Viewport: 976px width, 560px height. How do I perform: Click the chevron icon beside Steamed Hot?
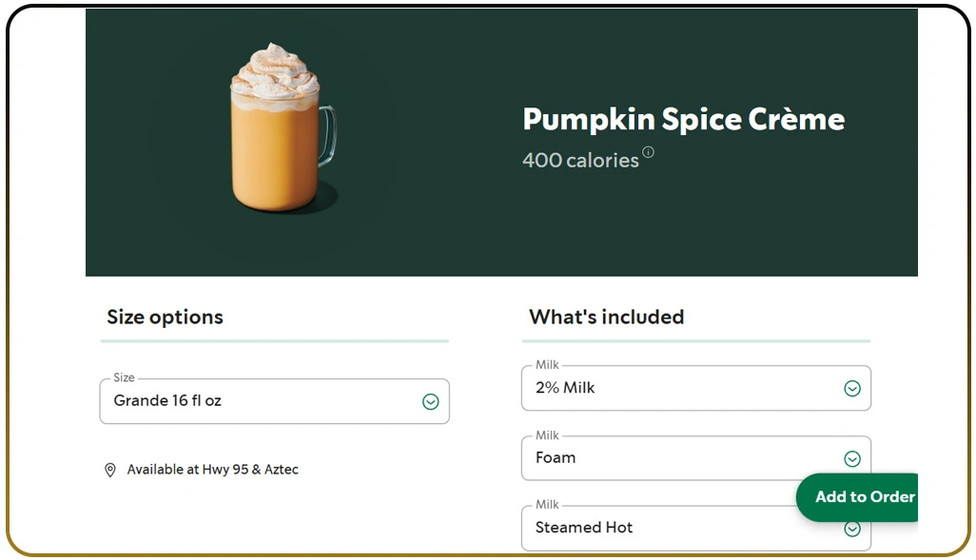coord(852,530)
